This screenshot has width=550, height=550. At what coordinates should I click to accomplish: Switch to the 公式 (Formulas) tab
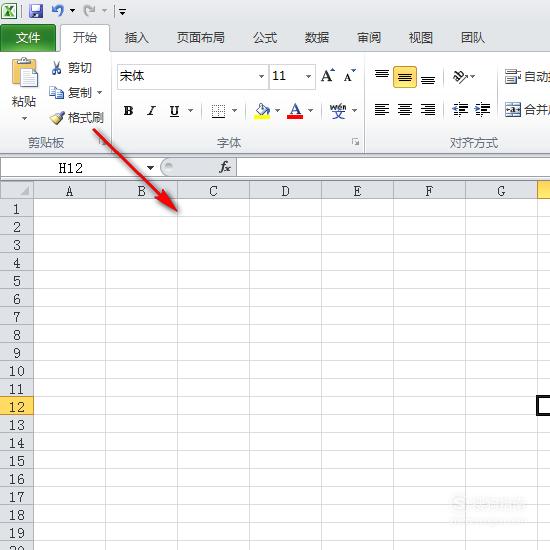(265, 38)
